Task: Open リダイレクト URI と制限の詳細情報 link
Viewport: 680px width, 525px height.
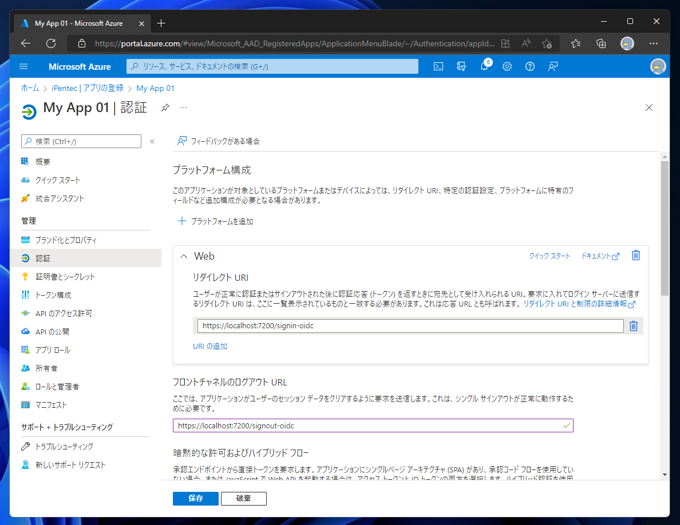Action: tap(579, 303)
